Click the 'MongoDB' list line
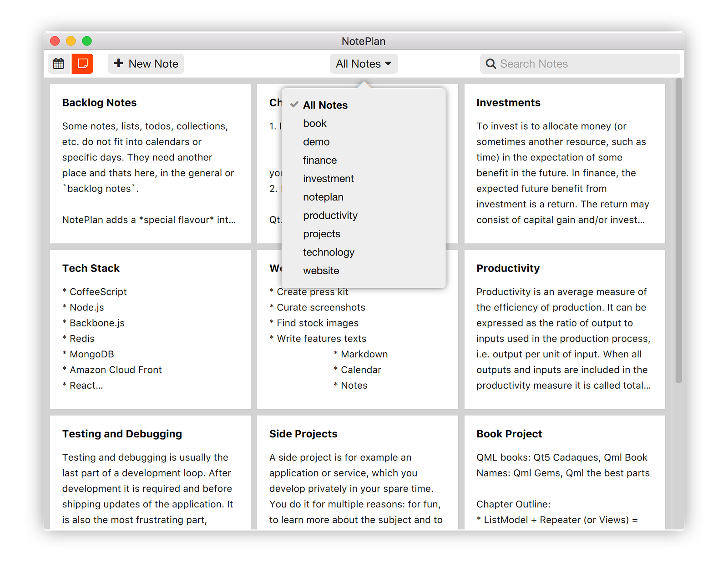 88,354
